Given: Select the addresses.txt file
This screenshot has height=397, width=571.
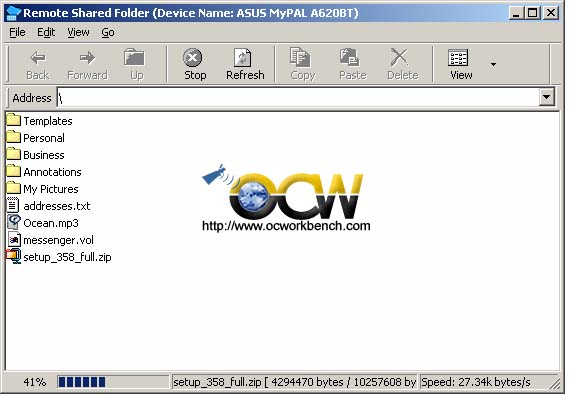Looking at the screenshot, I should pyautogui.click(x=56, y=206).
